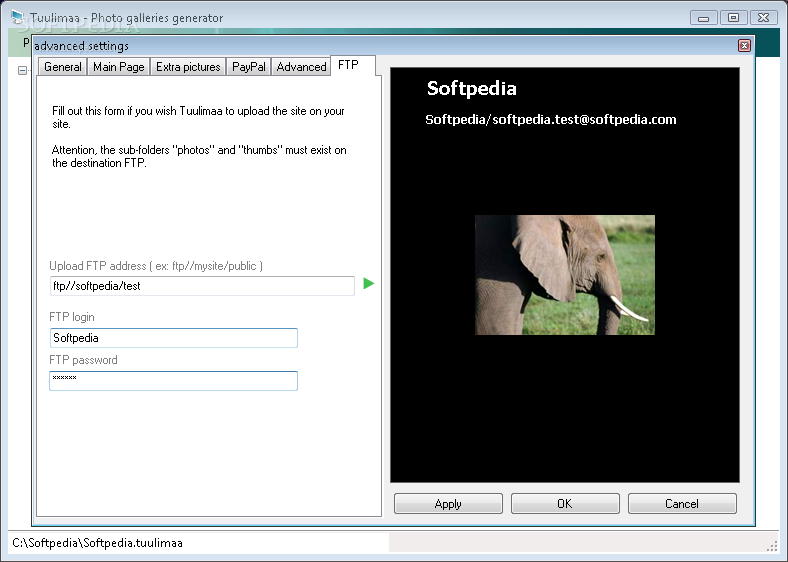Minimize the Tuulimaa main window
Viewport: 788px width, 562px height.
pos(704,18)
